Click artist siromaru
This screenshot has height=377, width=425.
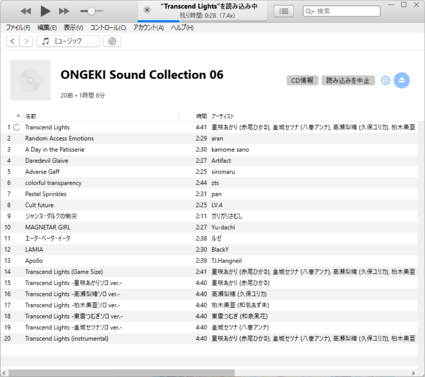(x=223, y=172)
